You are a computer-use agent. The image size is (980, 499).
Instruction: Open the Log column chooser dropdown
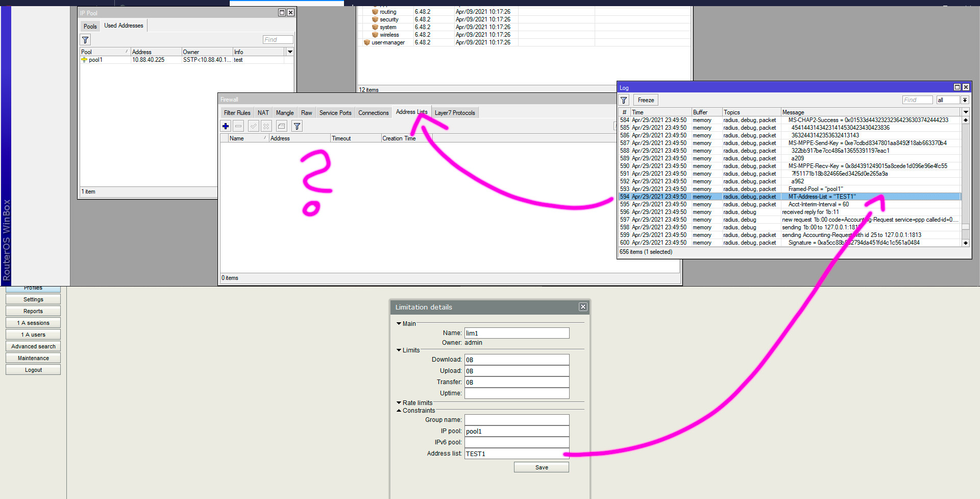[966, 112]
